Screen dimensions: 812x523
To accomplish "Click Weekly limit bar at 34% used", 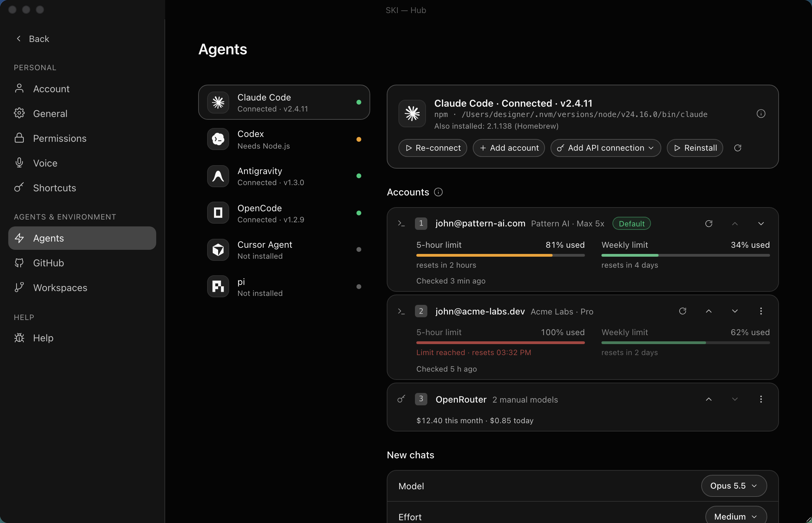I will click(x=685, y=255).
